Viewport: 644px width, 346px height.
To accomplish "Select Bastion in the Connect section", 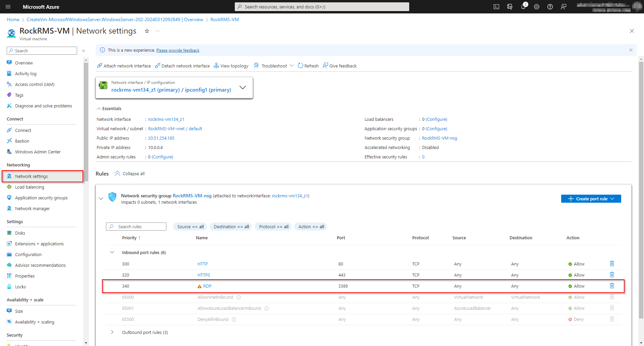I will tap(22, 141).
